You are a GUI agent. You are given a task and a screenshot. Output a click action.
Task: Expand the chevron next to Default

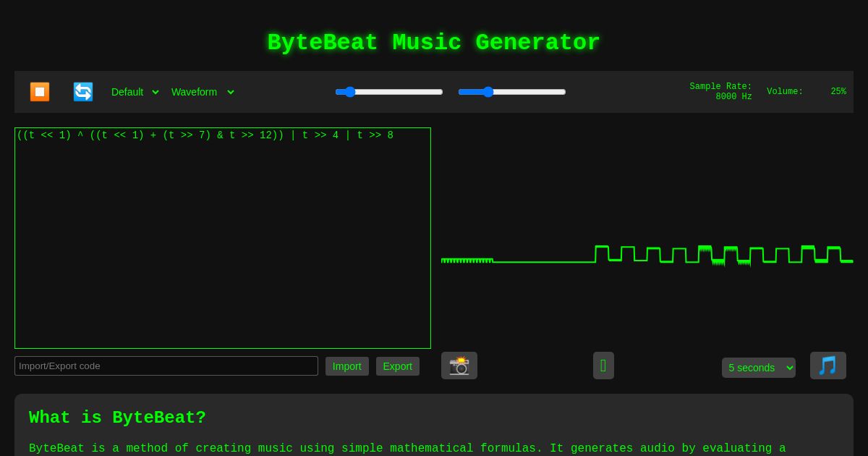pos(156,92)
